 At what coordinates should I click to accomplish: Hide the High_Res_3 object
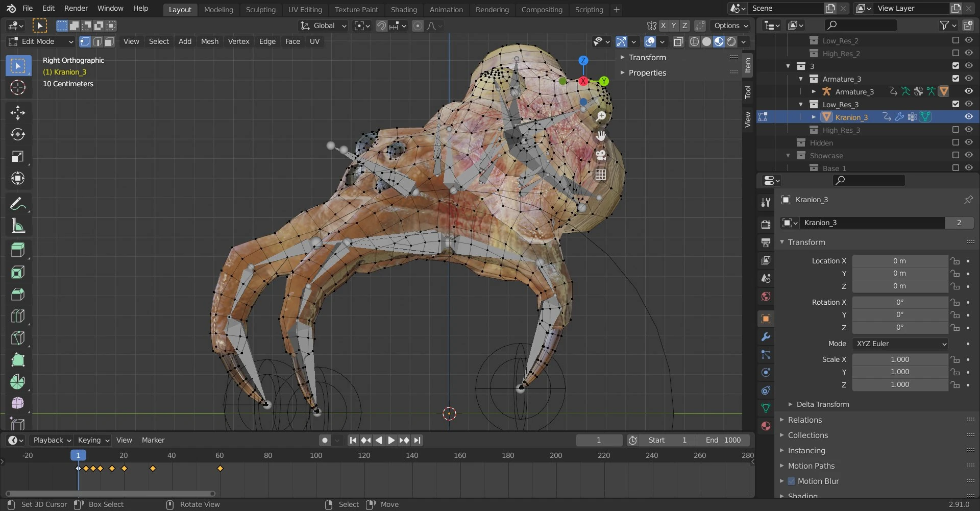(x=968, y=130)
